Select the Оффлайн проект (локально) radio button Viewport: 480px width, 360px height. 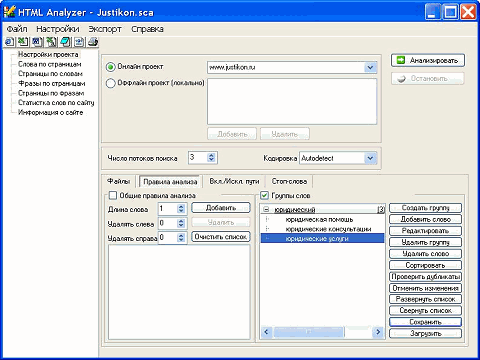pos(110,83)
